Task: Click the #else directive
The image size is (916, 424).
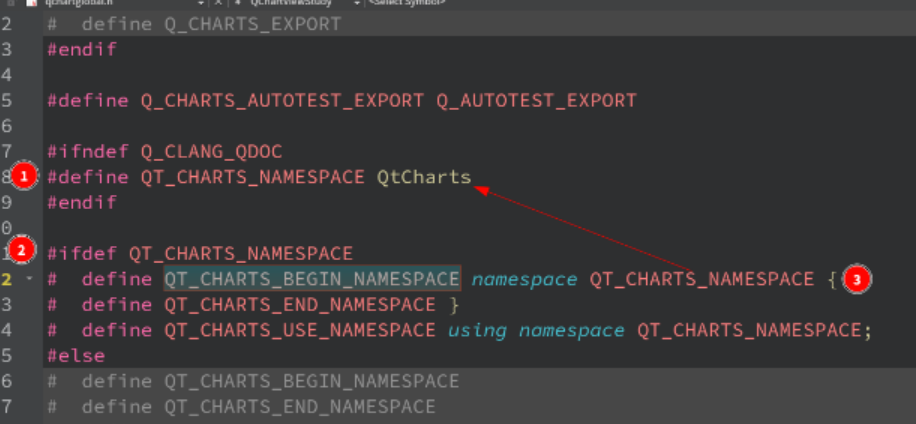Action: click(76, 356)
